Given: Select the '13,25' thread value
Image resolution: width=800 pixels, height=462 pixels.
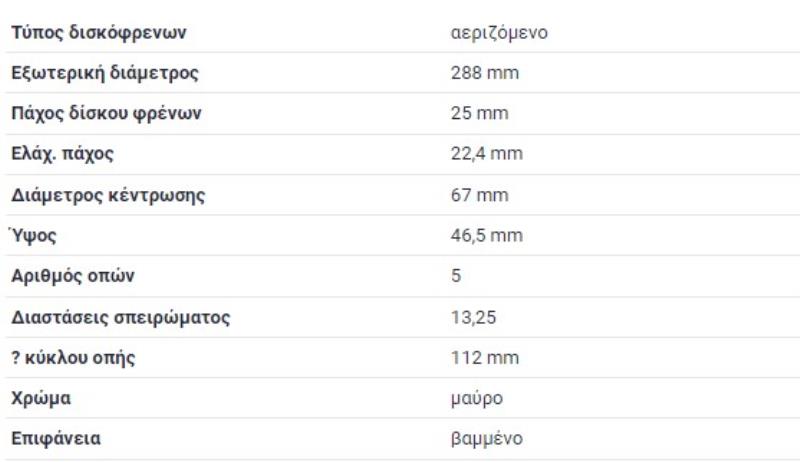Looking at the screenshot, I should [x=474, y=318].
